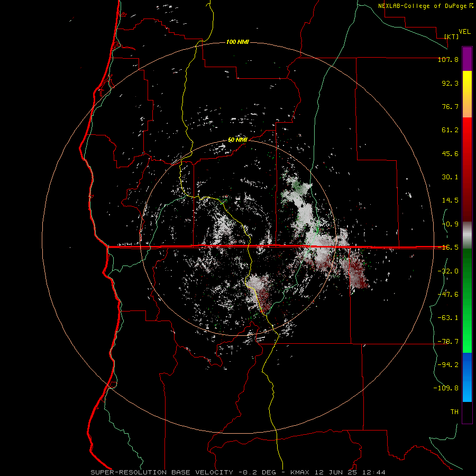Click the SUPER-RESOLUTION BASE VELOCITY caption text

pyautogui.click(x=161, y=472)
